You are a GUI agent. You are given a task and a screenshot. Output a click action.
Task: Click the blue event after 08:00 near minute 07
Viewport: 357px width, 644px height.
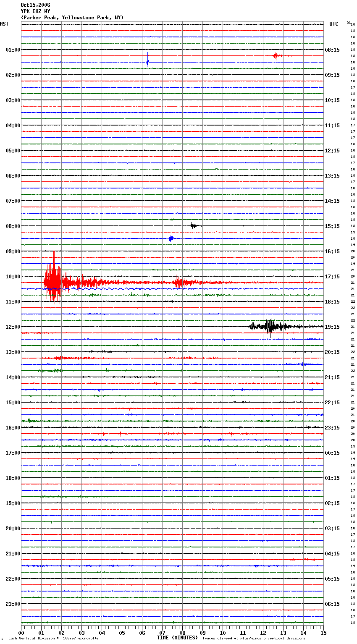(171, 239)
